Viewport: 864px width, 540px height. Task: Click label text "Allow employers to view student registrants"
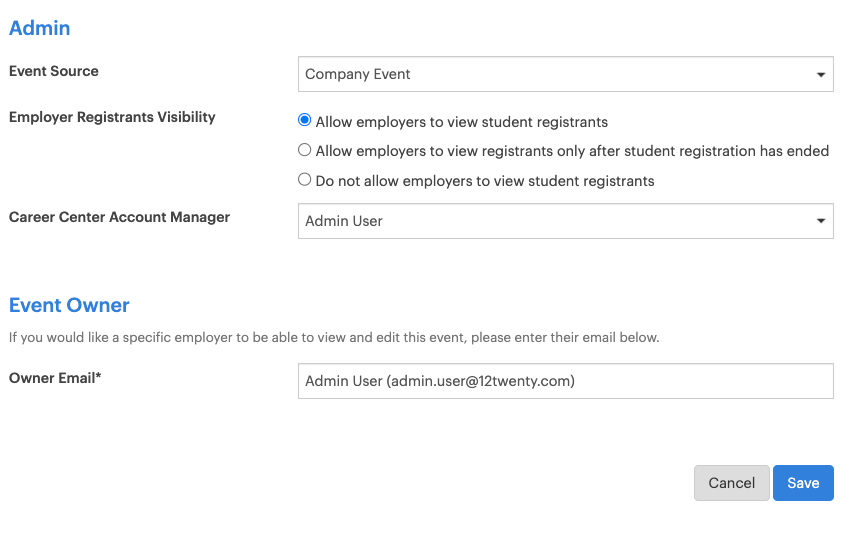462,122
